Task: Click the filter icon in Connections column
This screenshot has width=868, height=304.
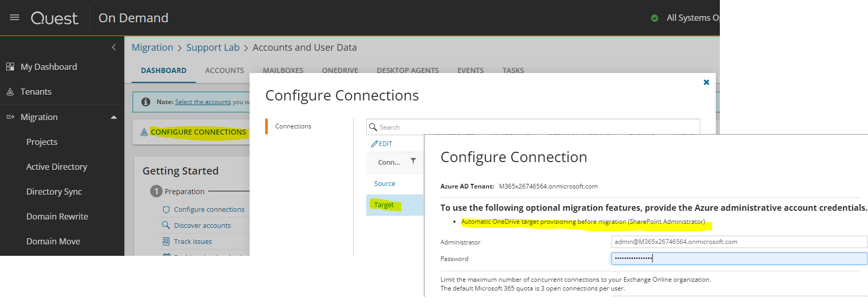Action: 413,161
